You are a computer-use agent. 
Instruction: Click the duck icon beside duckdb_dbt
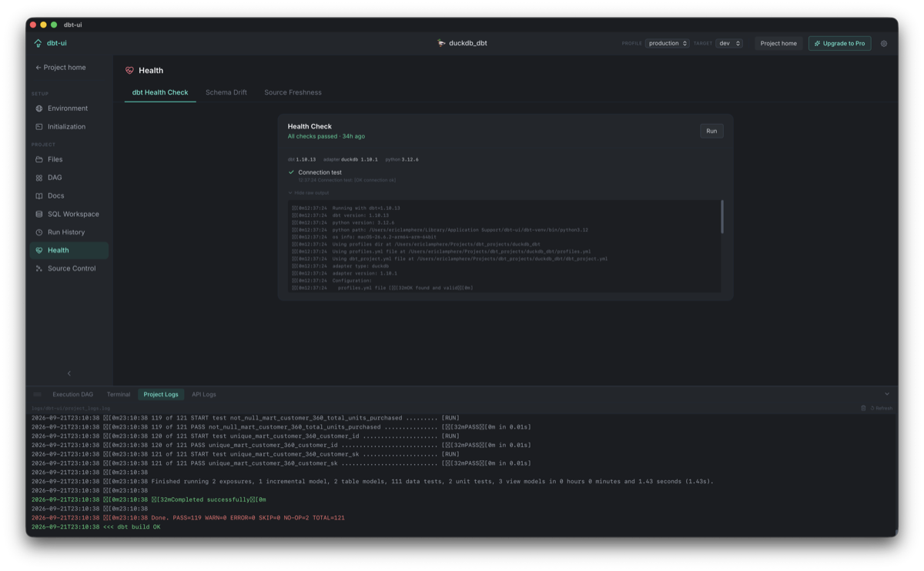[x=441, y=43]
